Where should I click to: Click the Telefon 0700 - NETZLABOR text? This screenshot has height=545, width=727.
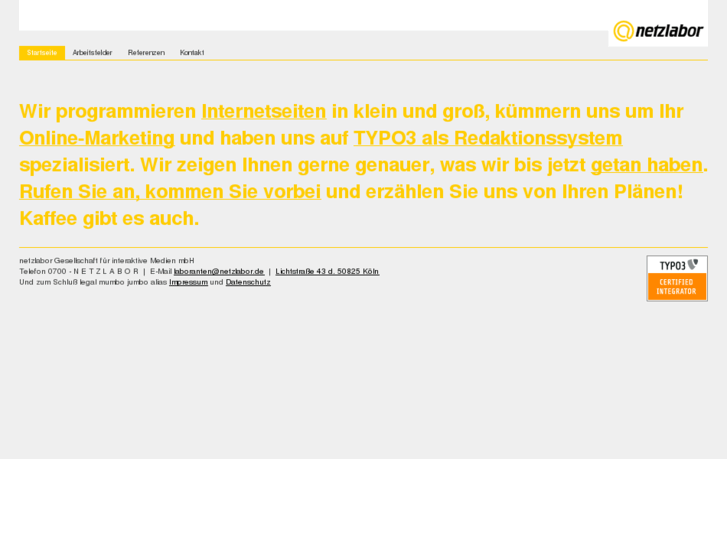[x=79, y=271]
